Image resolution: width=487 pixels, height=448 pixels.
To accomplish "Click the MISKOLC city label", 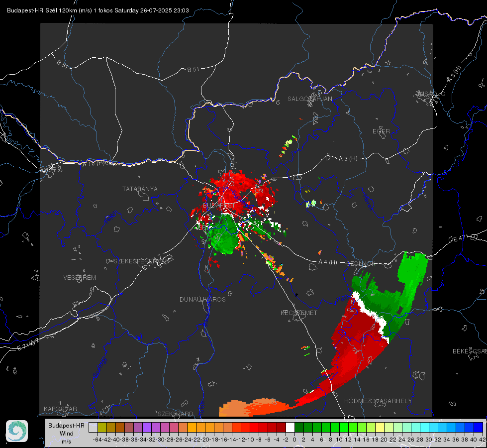I will (x=431, y=94).
